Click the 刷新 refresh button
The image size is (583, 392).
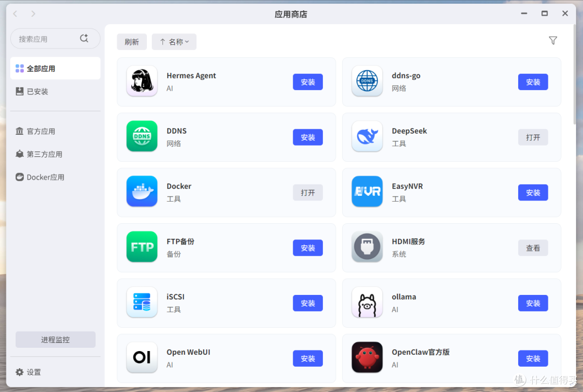(x=132, y=42)
